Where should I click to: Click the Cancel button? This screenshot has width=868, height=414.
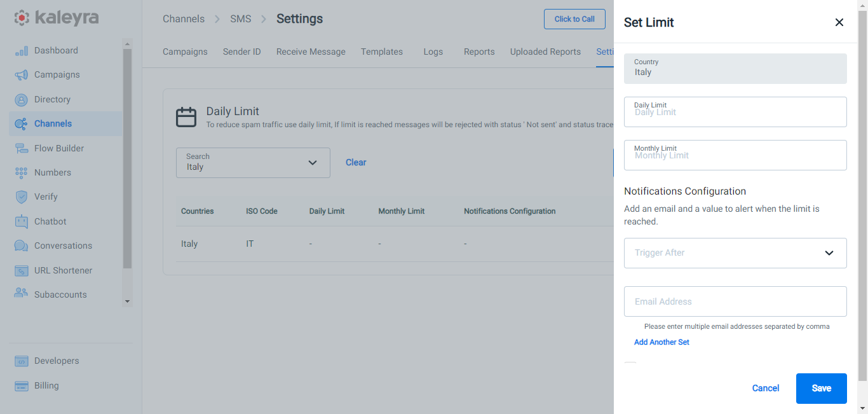pos(766,389)
